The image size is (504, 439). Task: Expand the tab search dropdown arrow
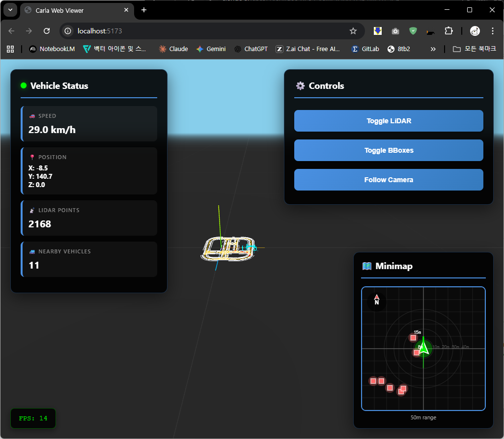click(x=10, y=10)
